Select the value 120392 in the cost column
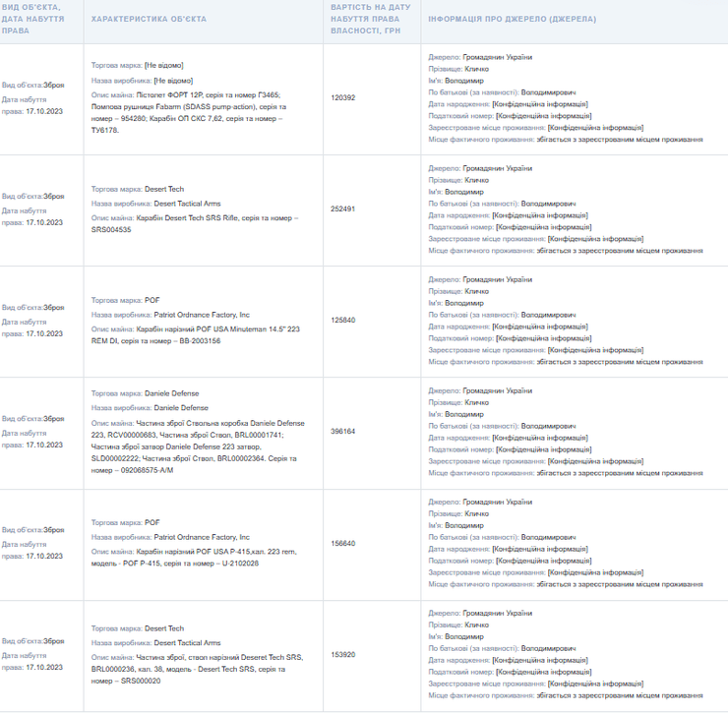This screenshot has height=714, width=728. coord(343,97)
